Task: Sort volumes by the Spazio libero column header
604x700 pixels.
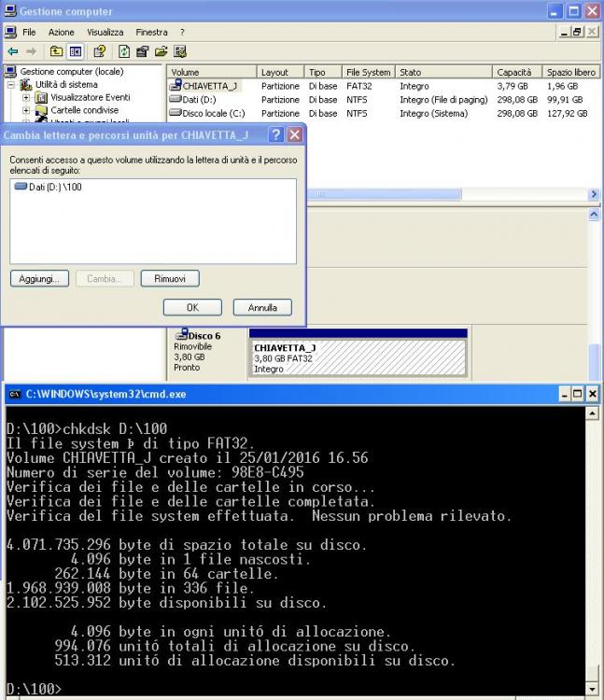Action: 570,72
